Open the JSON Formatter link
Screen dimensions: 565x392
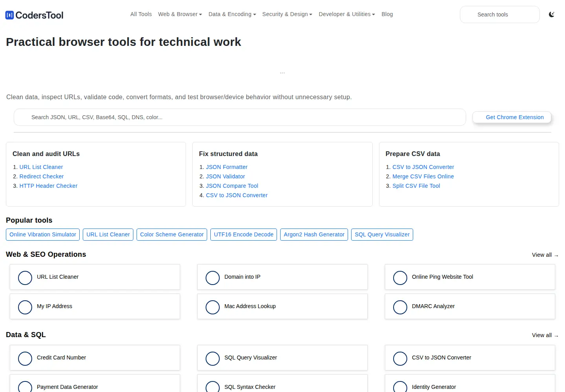pyautogui.click(x=227, y=167)
